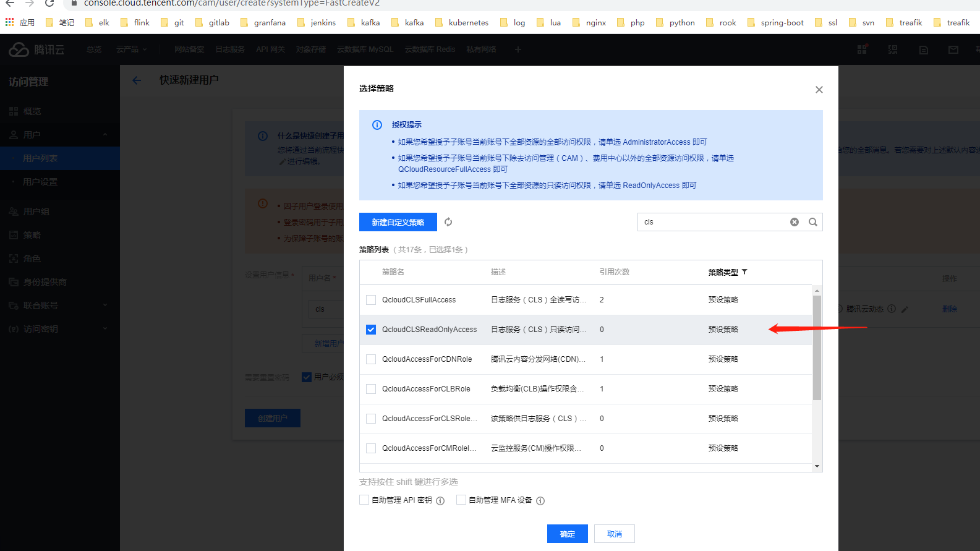This screenshot has height=551, width=980.
Task: Open the kubernetes bookmark folder
Action: point(461,22)
